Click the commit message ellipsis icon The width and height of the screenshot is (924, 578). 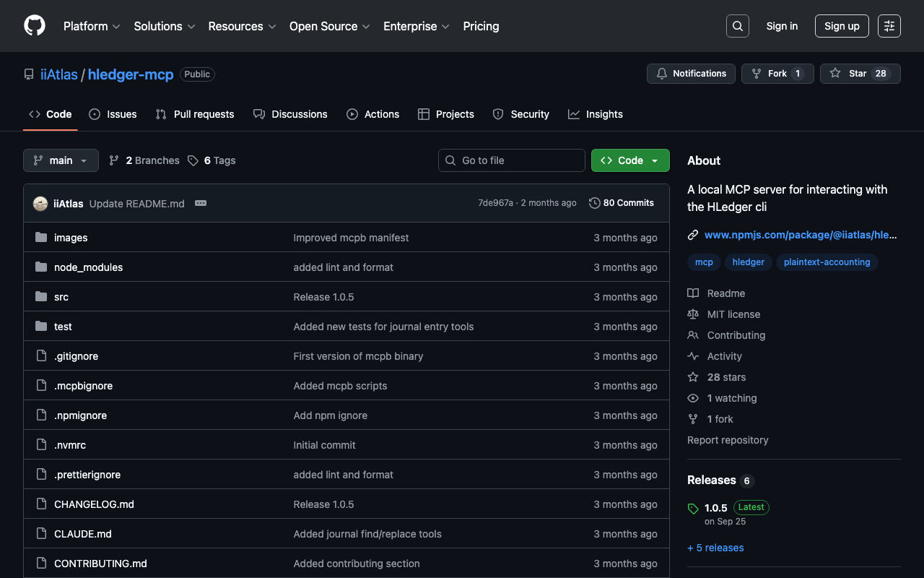click(201, 204)
